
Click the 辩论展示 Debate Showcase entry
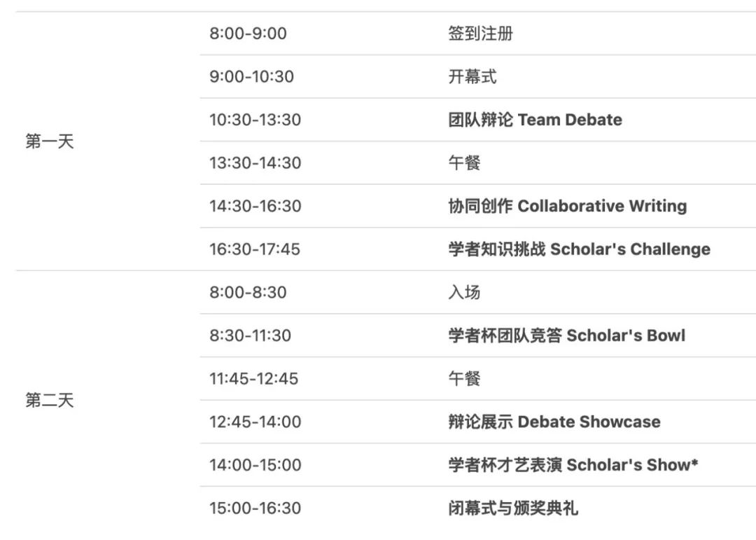554,422
